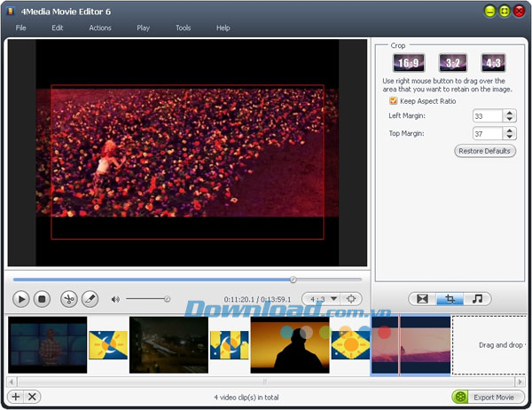Open the audio music note tab
Image resolution: width=532 pixels, height=410 pixels.
tap(477, 299)
